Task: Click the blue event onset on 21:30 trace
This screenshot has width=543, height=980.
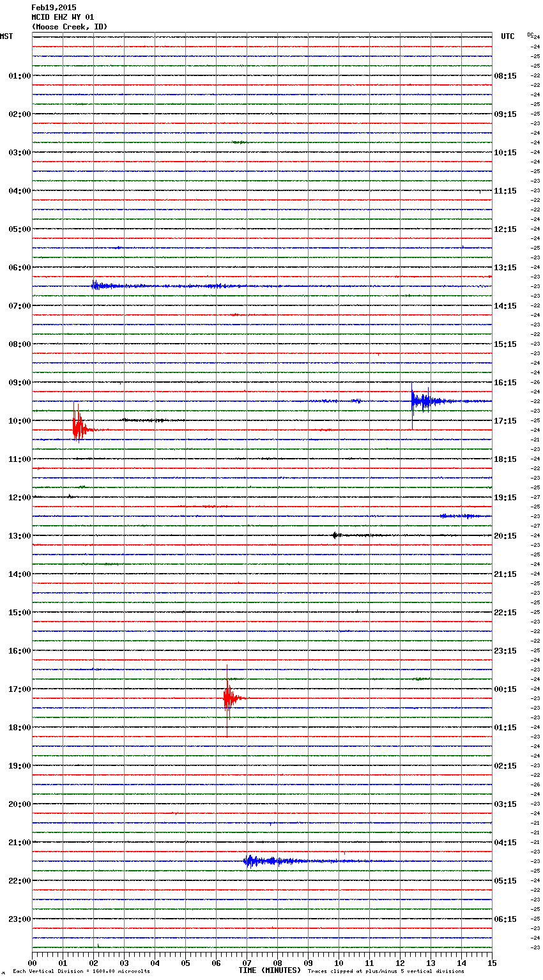Action: [x=250, y=861]
